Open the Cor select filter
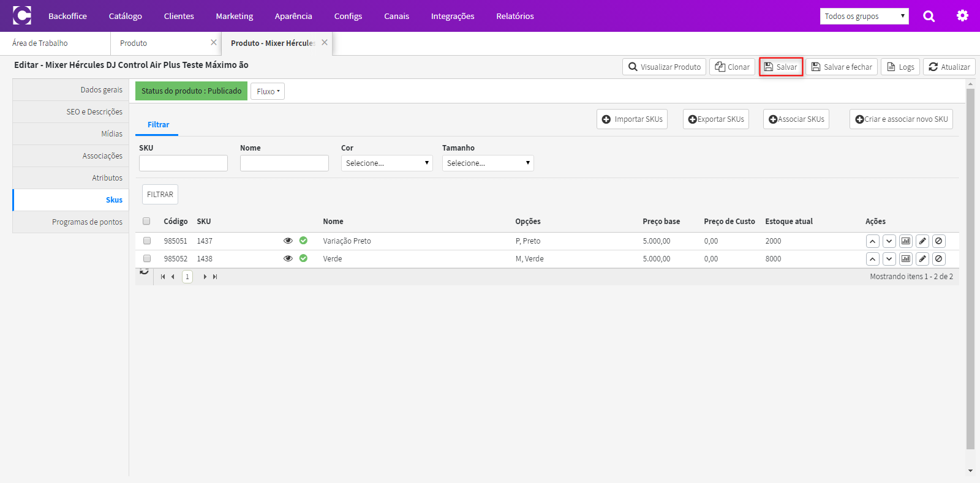The height and width of the screenshot is (483, 980). point(387,163)
